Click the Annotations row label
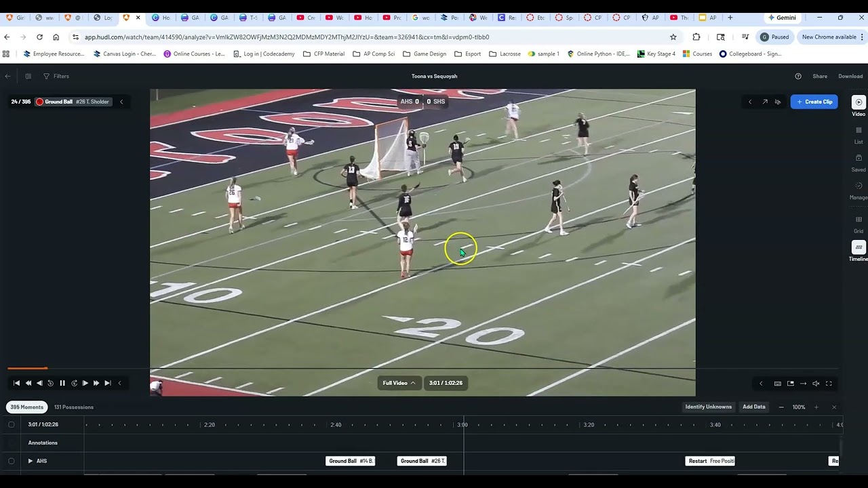This screenshot has width=868, height=488. pyautogui.click(x=43, y=443)
